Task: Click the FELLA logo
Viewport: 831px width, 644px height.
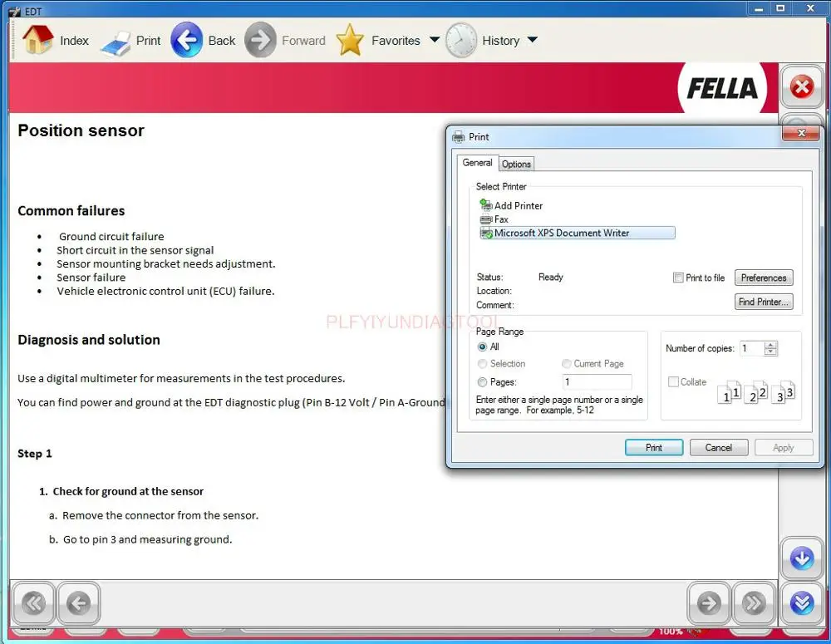Action: [x=722, y=88]
